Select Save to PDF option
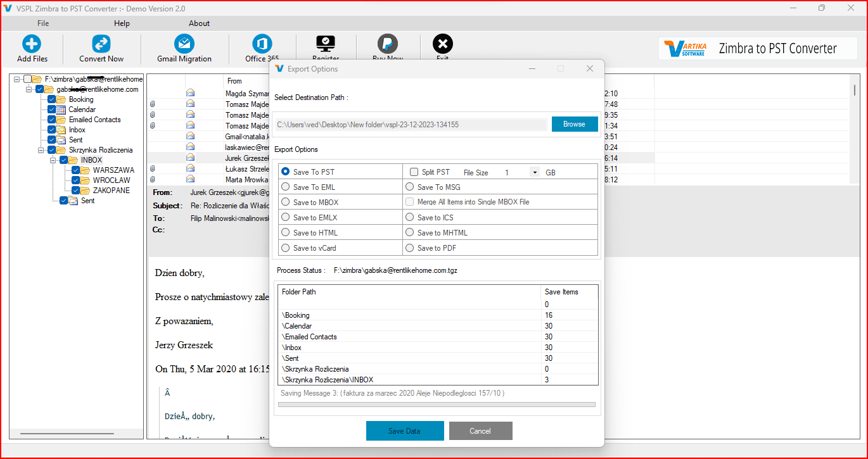Image resolution: width=868 pixels, height=459 pixels. 410,248
